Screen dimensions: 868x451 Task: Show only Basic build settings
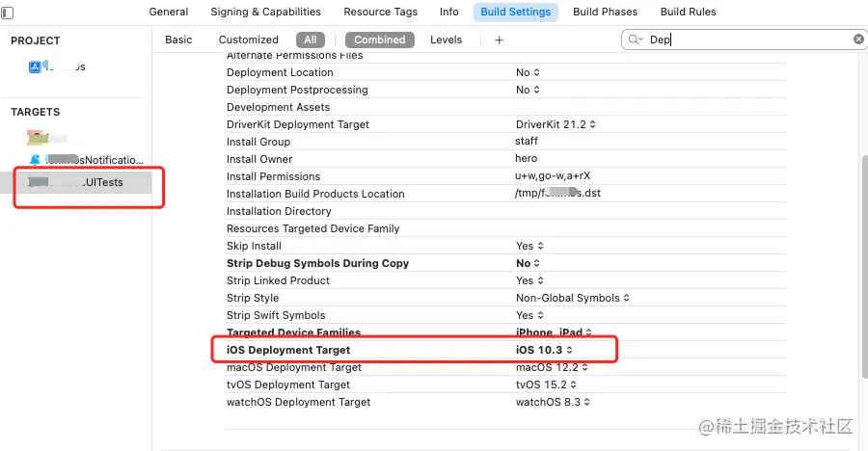(x=178, y=40)
